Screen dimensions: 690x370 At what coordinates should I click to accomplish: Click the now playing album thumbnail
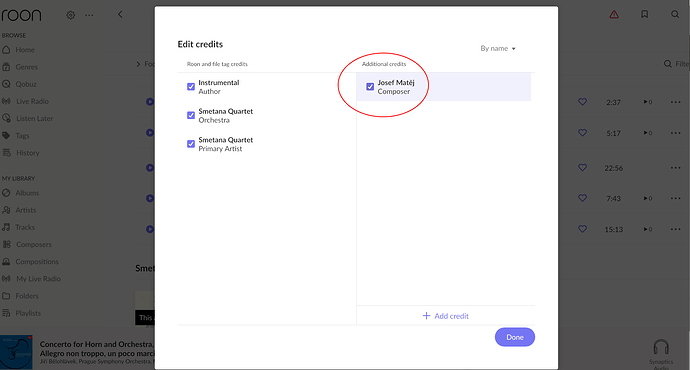16,352
